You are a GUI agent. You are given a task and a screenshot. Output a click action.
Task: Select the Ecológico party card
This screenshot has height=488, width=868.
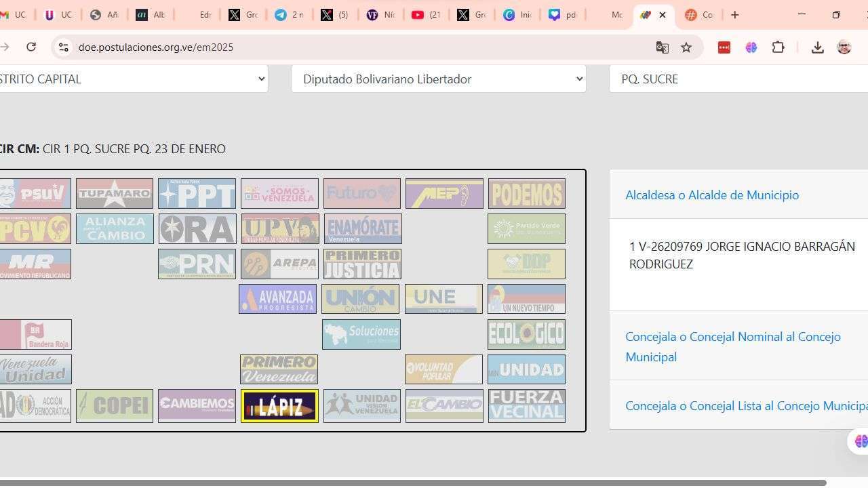pos(526,334)
